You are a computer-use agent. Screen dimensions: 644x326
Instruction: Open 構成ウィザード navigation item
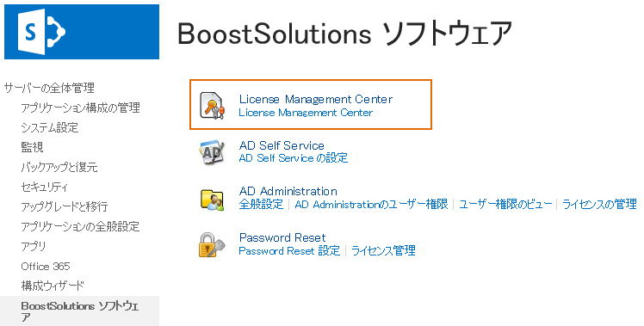tap(53, 286)
